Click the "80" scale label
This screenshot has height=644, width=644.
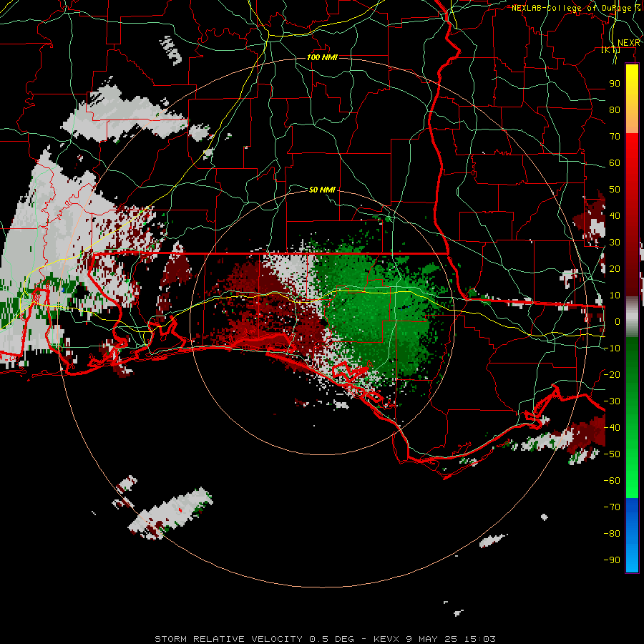[x=615, y=109]
